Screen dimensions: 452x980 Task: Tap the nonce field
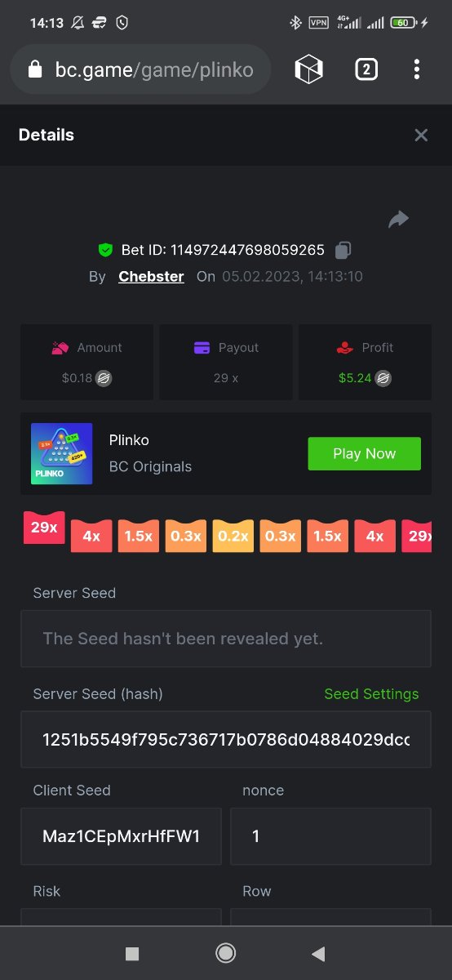point(330,836)
